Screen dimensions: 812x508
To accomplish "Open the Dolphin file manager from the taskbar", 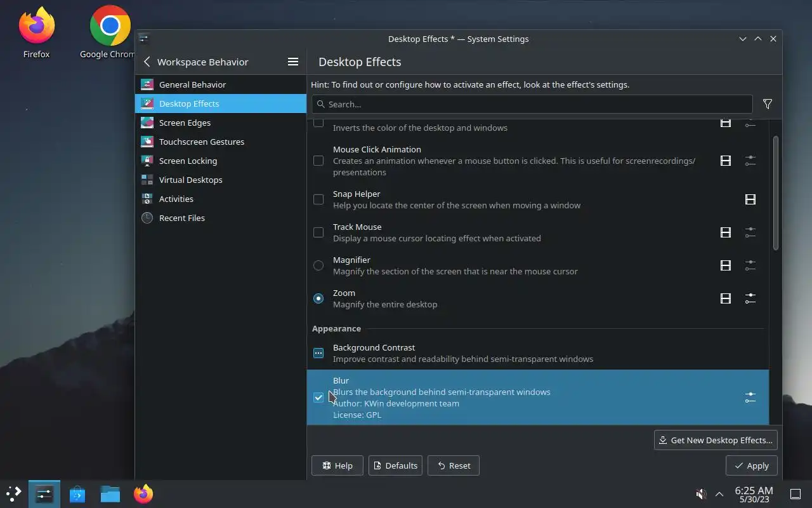I will point(110,493).
